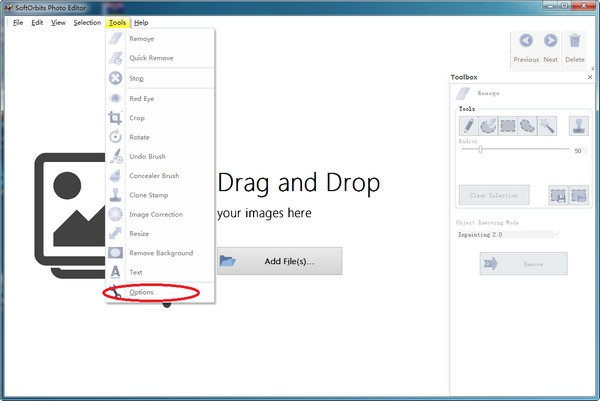Click the Clear Selection button

(x=494, y=195)
